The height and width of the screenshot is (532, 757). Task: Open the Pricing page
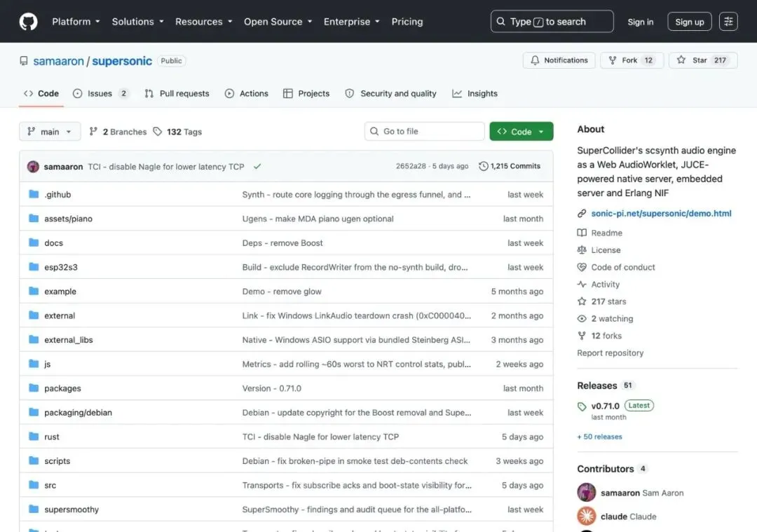click(407, 22)
